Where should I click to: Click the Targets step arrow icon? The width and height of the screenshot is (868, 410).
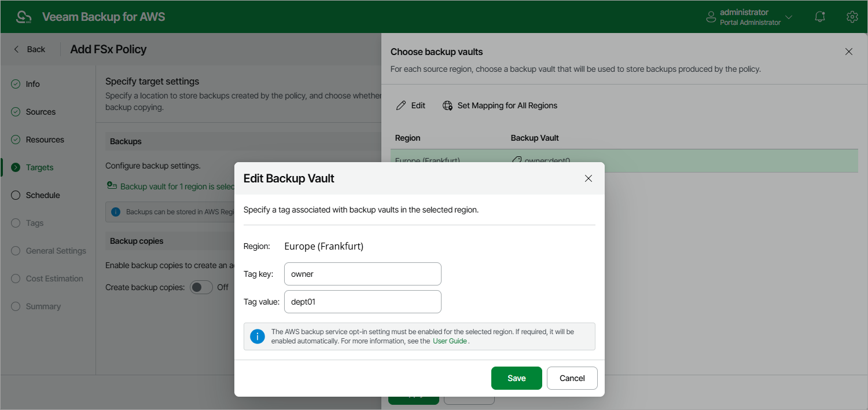(x=16, y=167)
